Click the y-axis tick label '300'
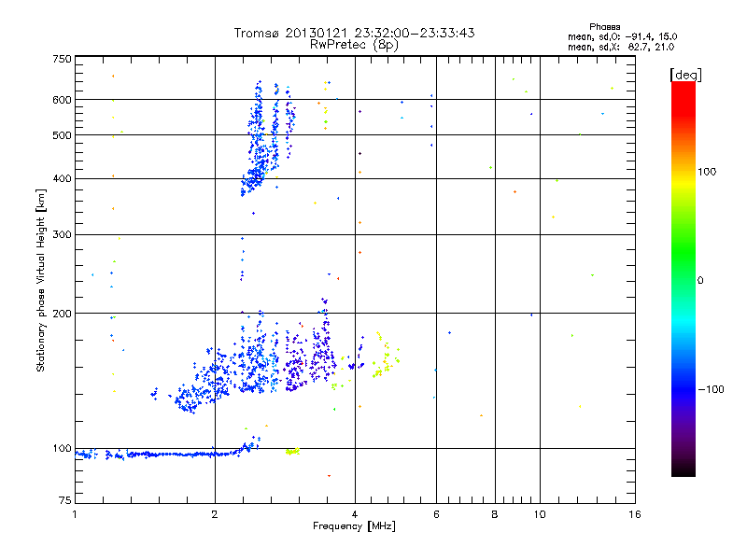Screen dimensions: 747x560 [62, 235]
